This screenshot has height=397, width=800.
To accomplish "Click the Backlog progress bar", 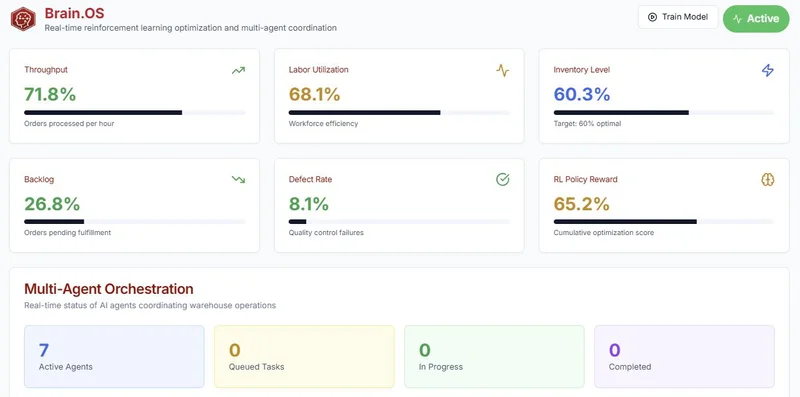I will coord(135,221).
